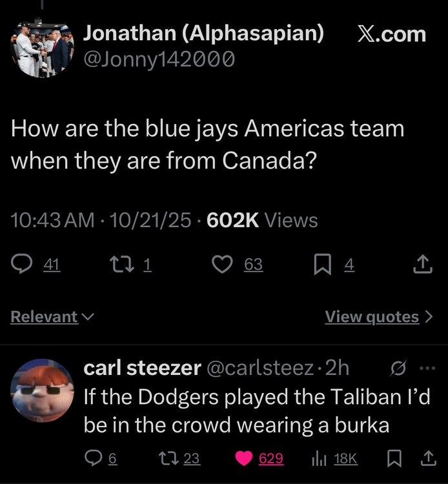448x484 pixels.
Task: Share carl steezer's reply
Action: click(427, 458)
